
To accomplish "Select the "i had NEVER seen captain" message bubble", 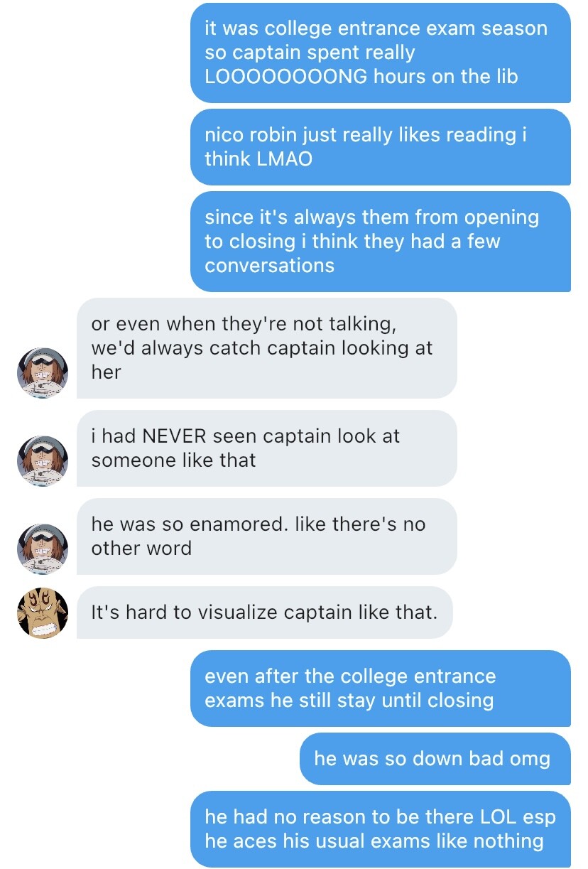I will click(266, 448).
